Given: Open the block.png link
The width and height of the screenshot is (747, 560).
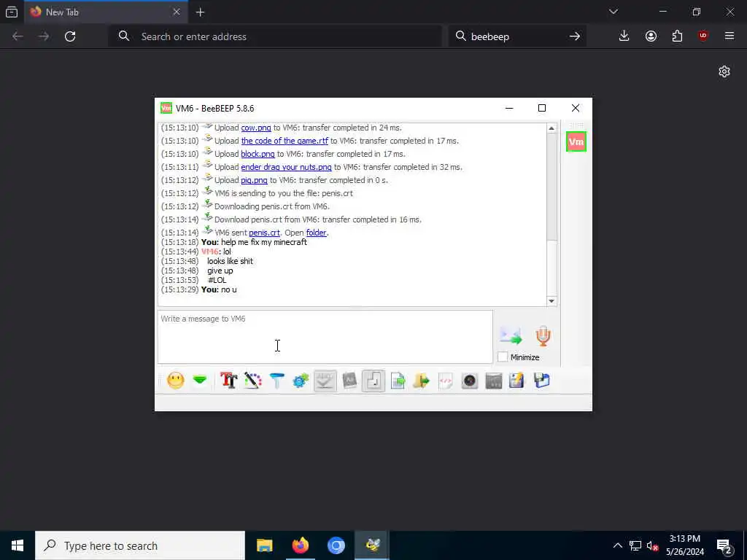Looking at the screenshot, I should point(258,154).
